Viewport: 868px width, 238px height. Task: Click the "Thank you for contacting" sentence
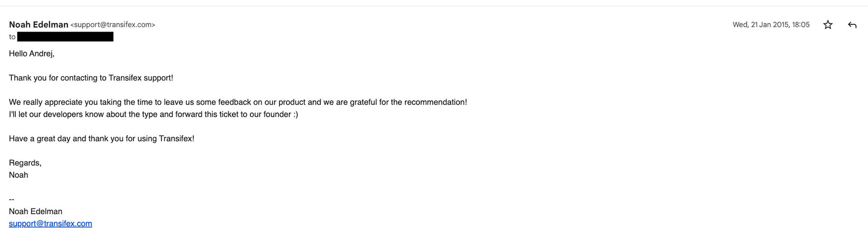coord(91,78)
